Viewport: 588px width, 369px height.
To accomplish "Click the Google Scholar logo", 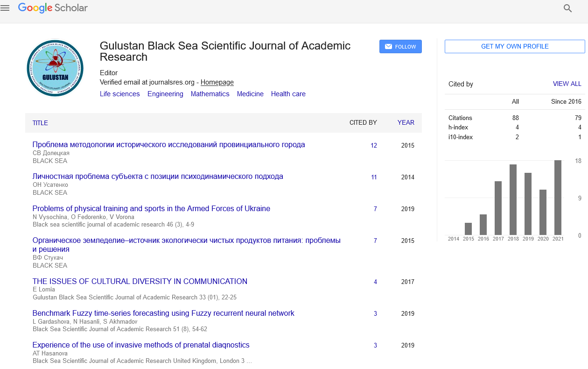I will coord(53,8).
